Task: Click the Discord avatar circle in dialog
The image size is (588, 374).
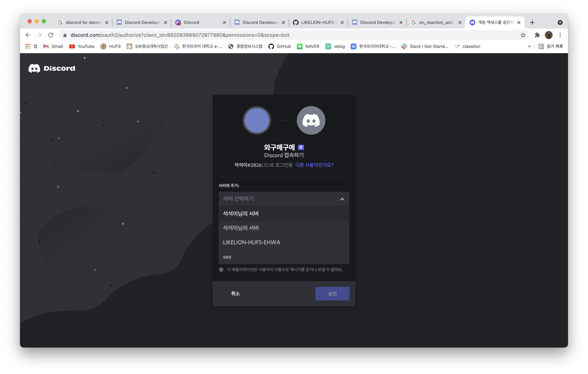Action: click(311, 120)
